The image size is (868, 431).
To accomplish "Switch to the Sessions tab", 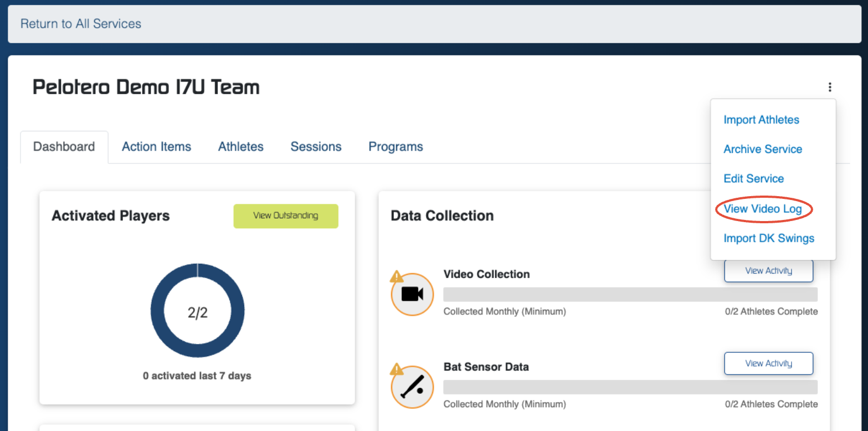I will coord(316,147).
